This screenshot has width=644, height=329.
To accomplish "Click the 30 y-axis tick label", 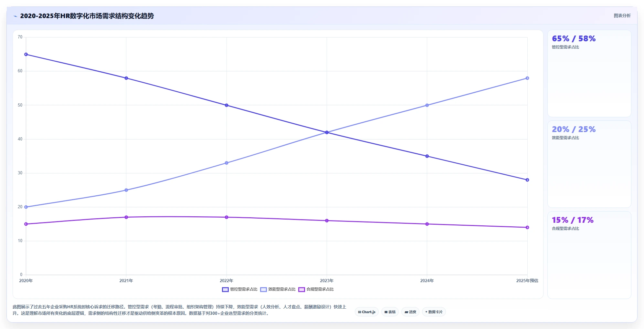I will point(20,173).
